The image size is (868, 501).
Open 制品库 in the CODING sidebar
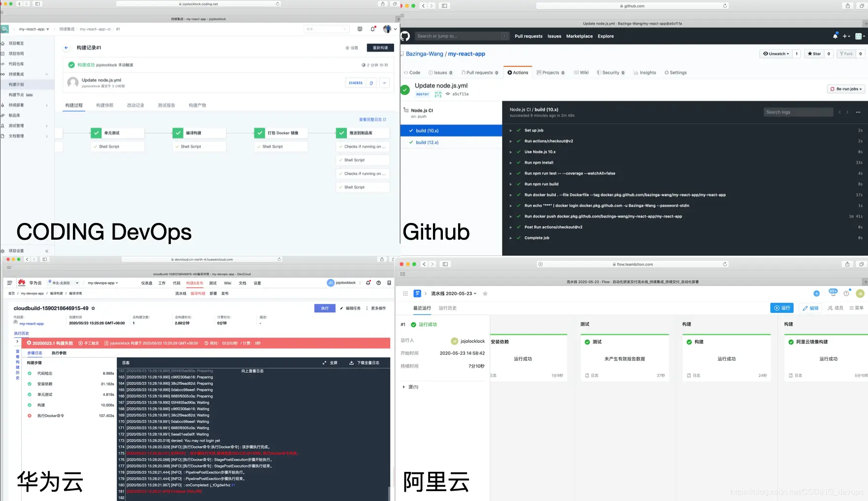coord(15,115)
